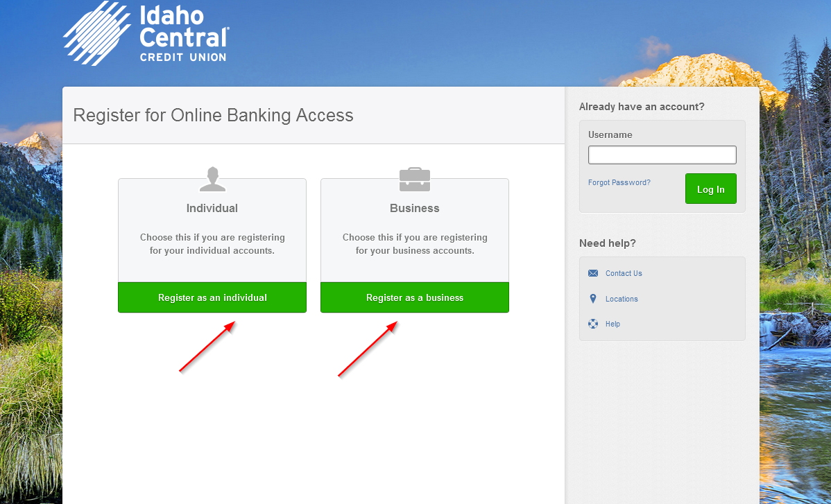
Task: Open the Forgot Password? link
Action: 619,183
